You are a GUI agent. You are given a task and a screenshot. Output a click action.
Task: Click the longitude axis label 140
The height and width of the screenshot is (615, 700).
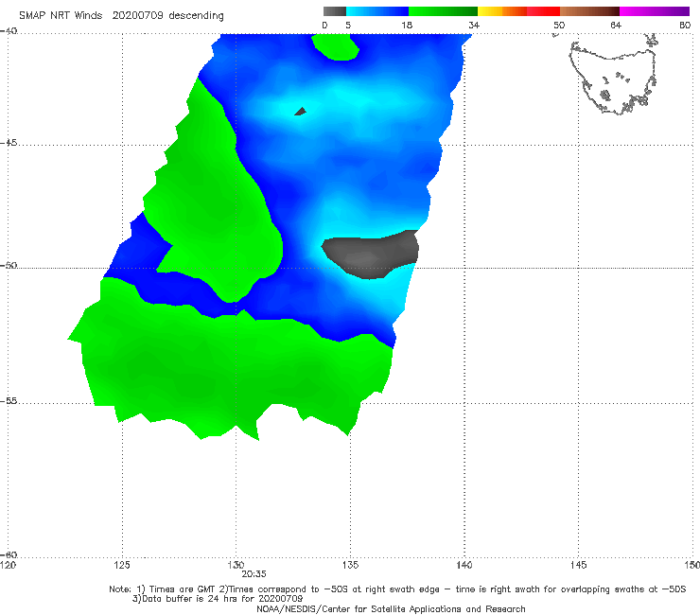coord(464,565)
